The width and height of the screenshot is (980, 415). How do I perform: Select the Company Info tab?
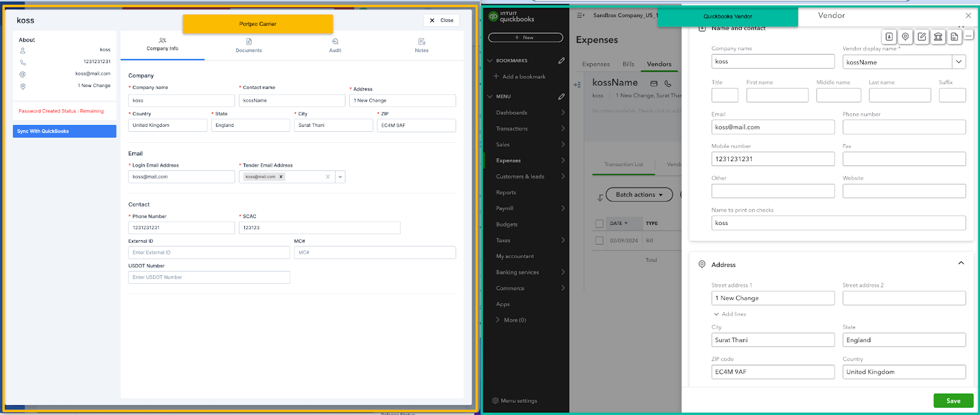tap(162, 45)
